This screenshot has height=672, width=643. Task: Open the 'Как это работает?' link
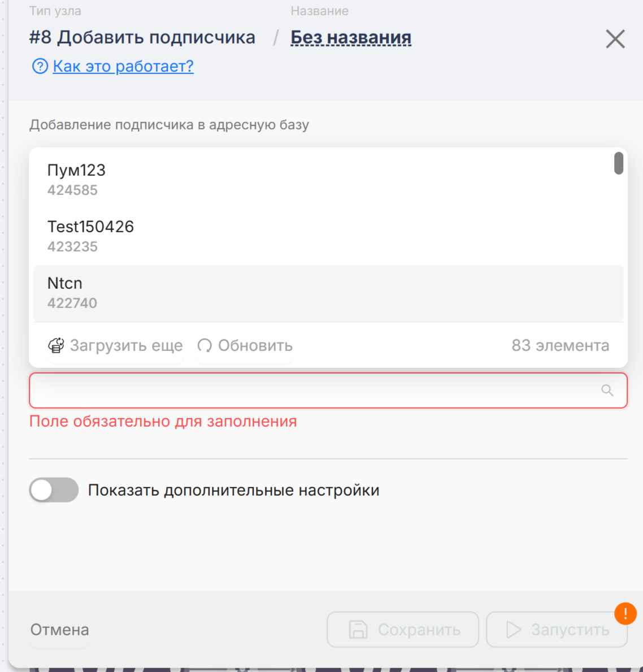[123, 67]
